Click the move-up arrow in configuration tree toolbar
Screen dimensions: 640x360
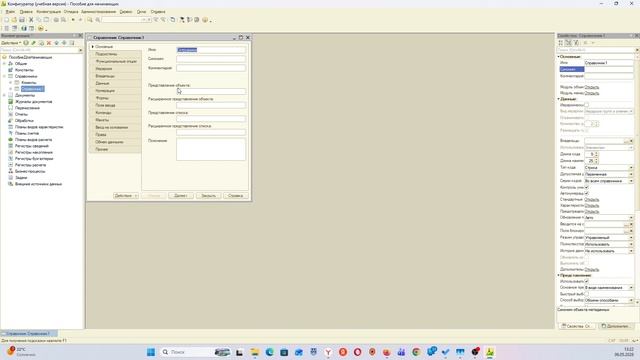(57, 43)
